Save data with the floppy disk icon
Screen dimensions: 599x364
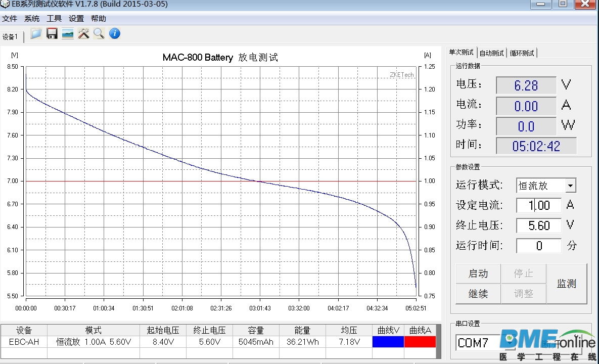(x=52, y=33)
